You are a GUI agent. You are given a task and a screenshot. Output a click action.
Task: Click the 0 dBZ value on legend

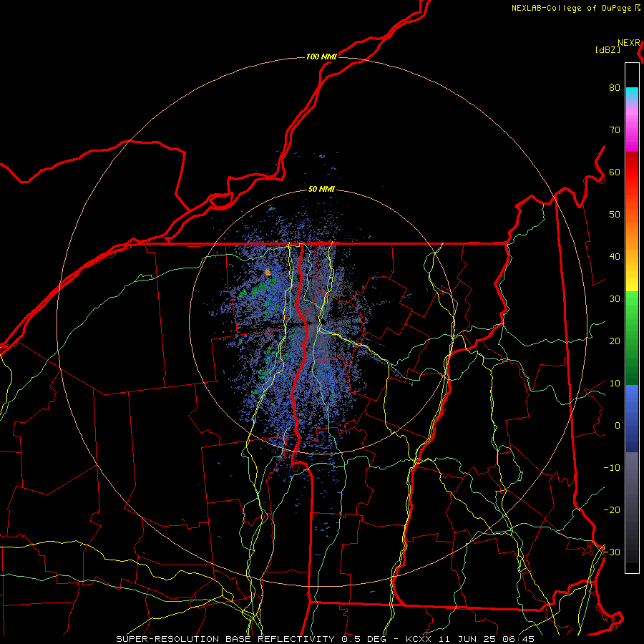618,426
